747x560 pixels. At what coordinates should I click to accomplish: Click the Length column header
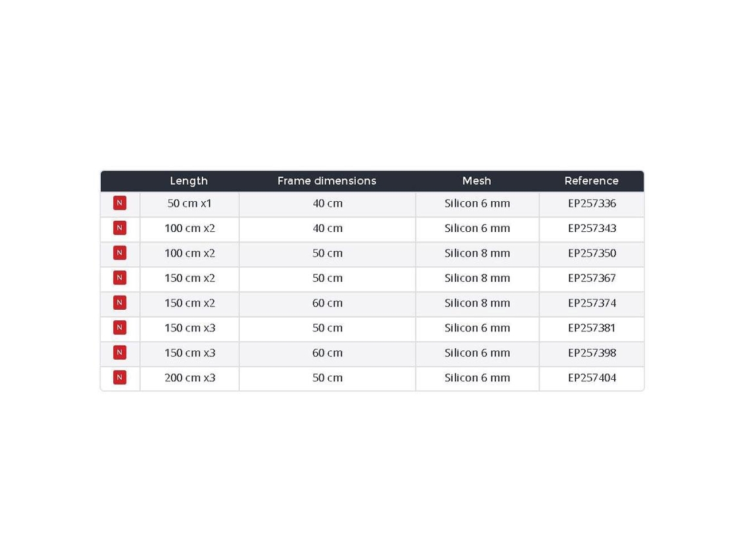189,181
